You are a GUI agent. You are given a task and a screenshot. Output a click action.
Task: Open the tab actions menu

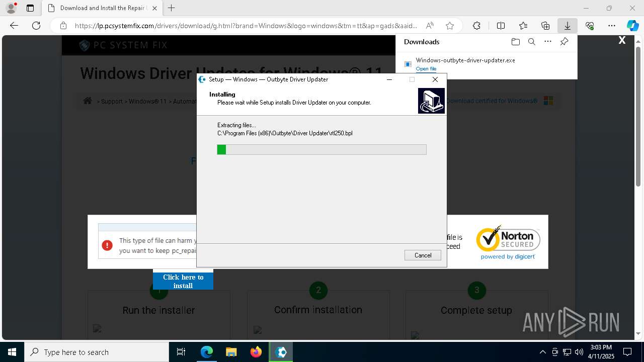click(30, 8)
